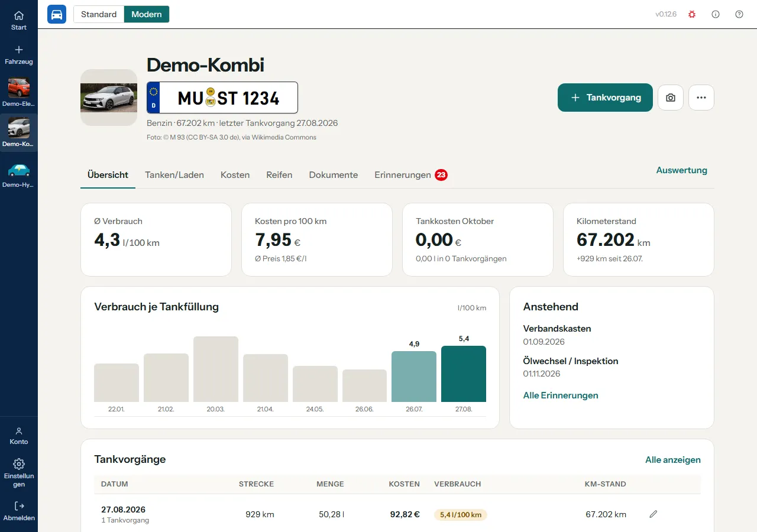Open the Konto account icon
This screenshot has height=532, width=757.
(19, 431)
